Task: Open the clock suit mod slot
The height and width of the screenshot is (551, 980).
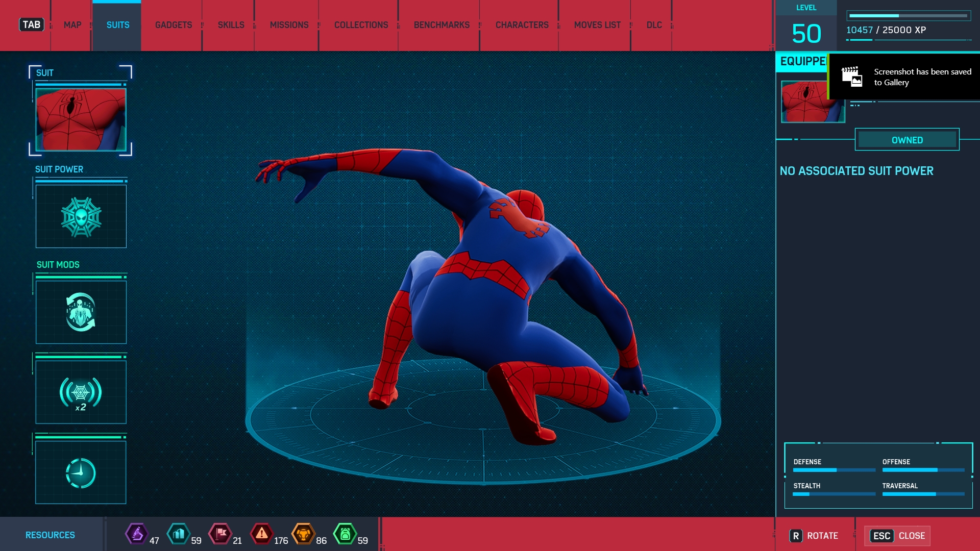Action: 81,472
